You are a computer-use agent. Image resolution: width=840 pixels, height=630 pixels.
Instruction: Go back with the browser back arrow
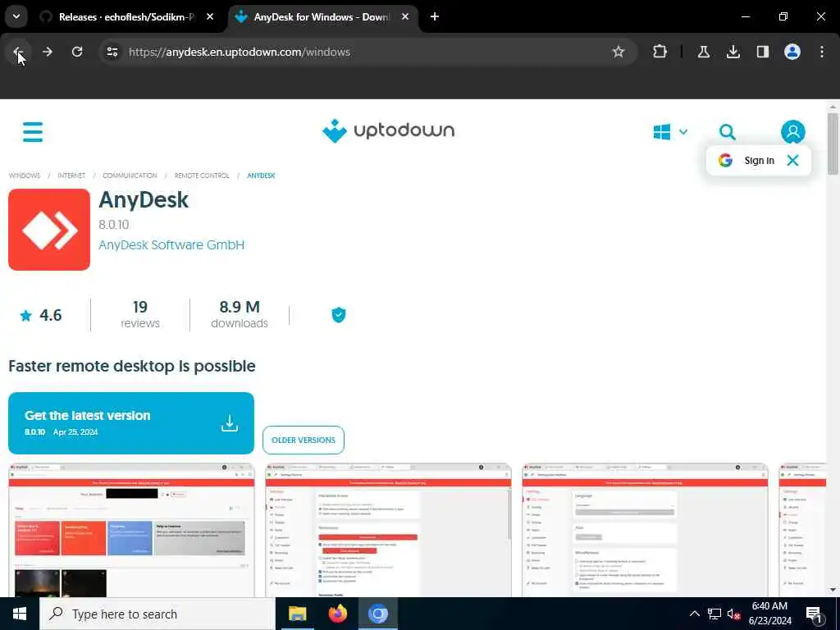click(x=18, y=52)
